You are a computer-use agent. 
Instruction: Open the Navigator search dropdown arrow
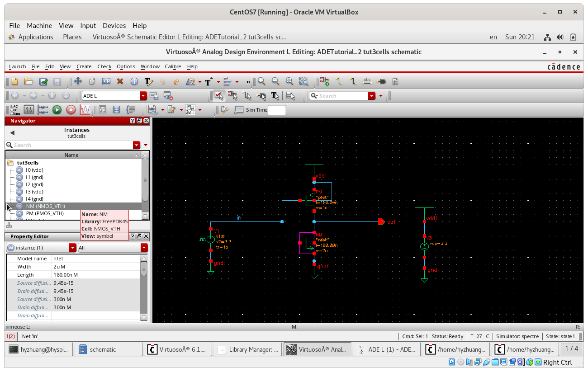(x=137, y=145)
